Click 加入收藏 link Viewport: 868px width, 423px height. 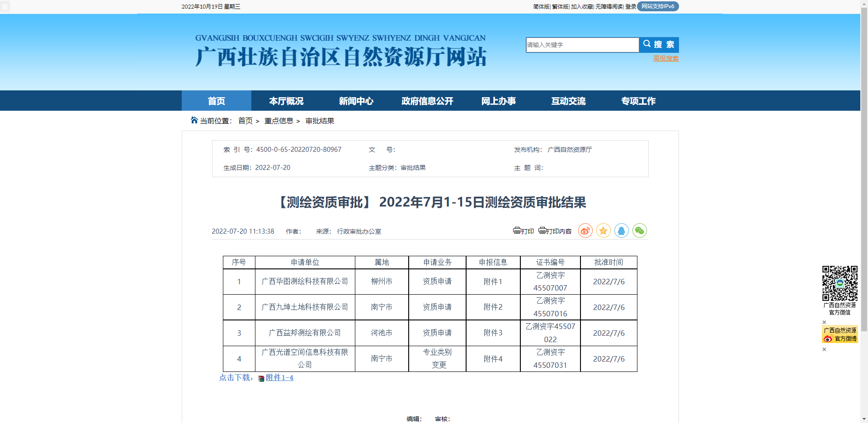click(x=582, y=6)
